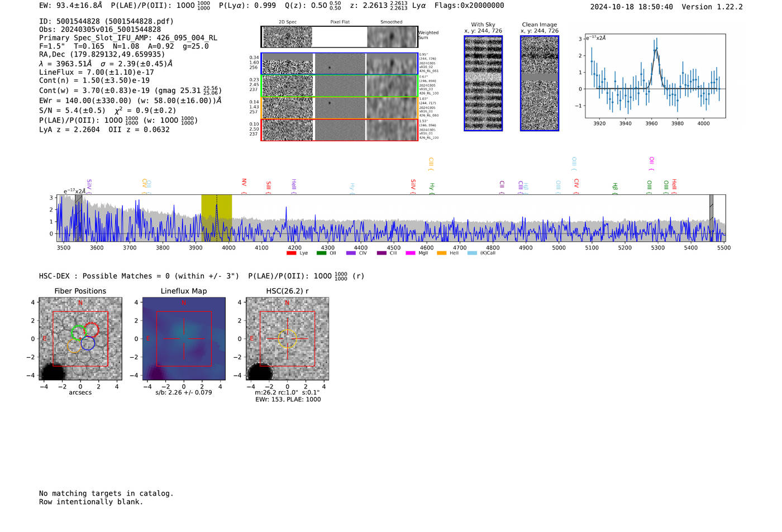Select the weighted sum 2D Spec thumbnail
The width and height of the screenshot is (782, 532).
(x=288, y=37)
